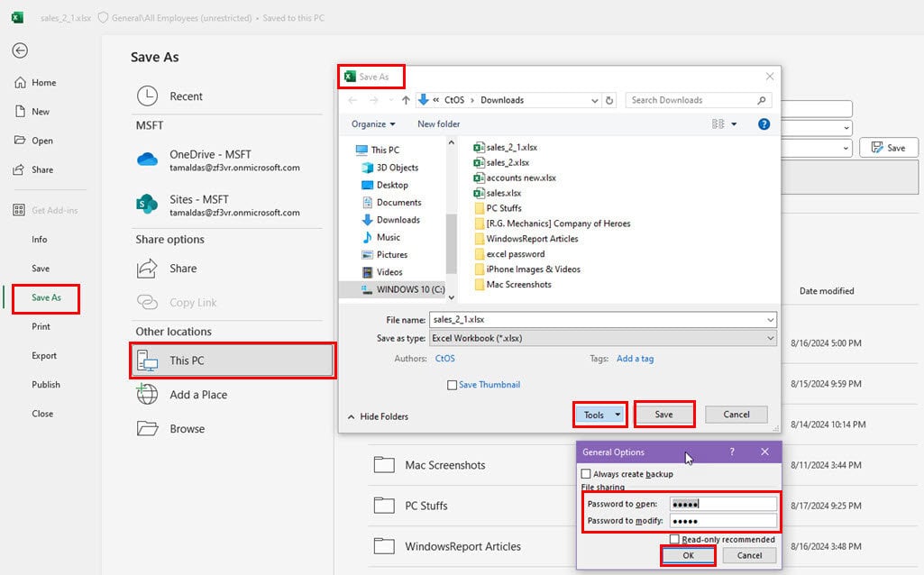Screen dimensions: 924x575
Task: Click the Add a tag link
Action: 635,358
